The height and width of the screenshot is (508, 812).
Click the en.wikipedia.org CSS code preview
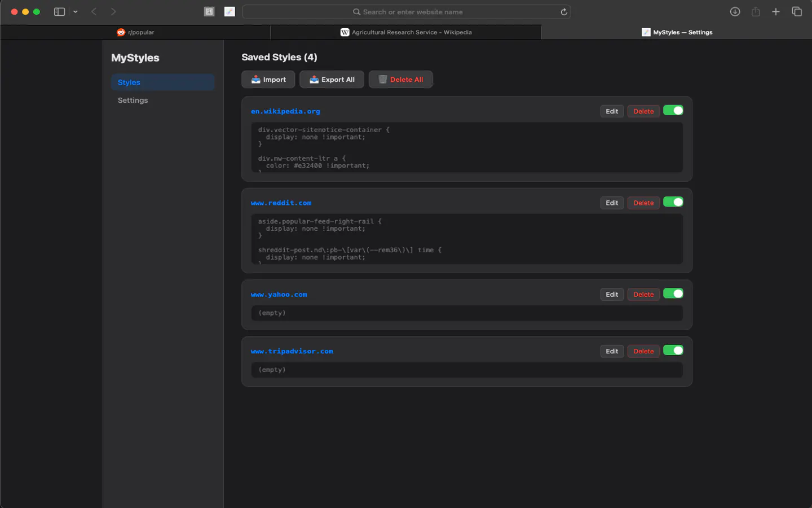coord(467,147)
